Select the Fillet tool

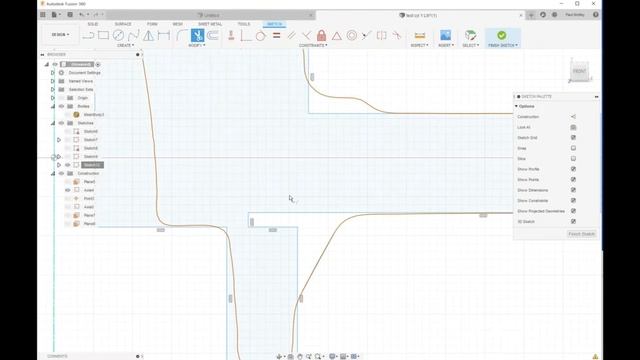click(x=182, y=36)
